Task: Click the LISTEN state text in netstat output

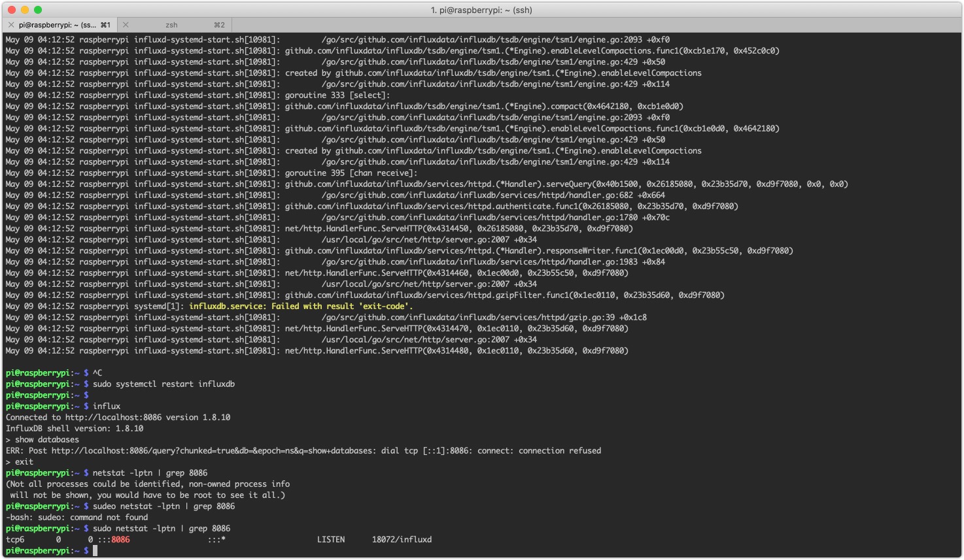Action: (x=330, y=539)
